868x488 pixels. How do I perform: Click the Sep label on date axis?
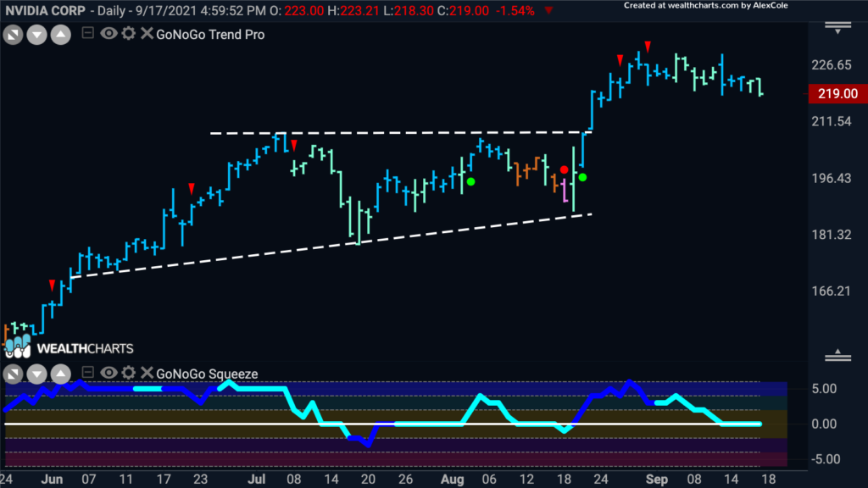[x=657, y=480]
